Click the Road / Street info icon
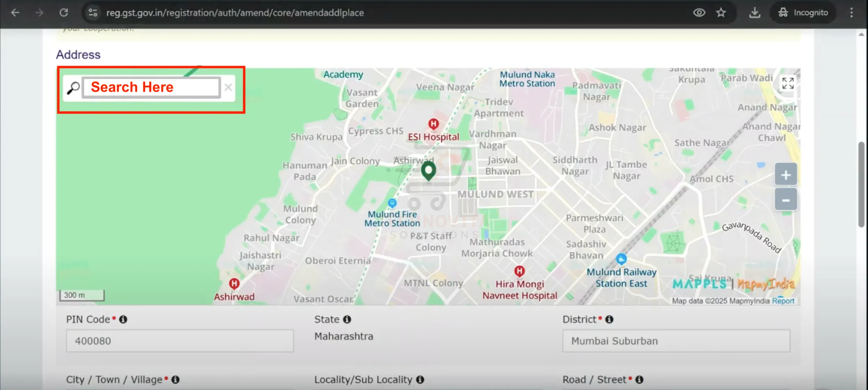 (x=640, y=379)
